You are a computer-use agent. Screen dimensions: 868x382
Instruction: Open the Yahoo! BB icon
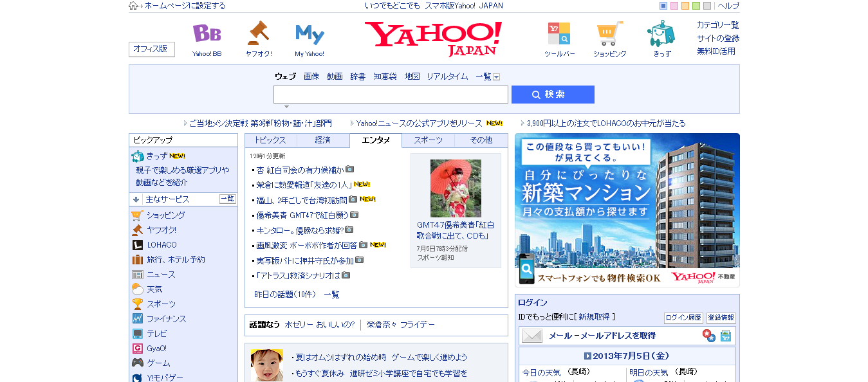[207, 33]
